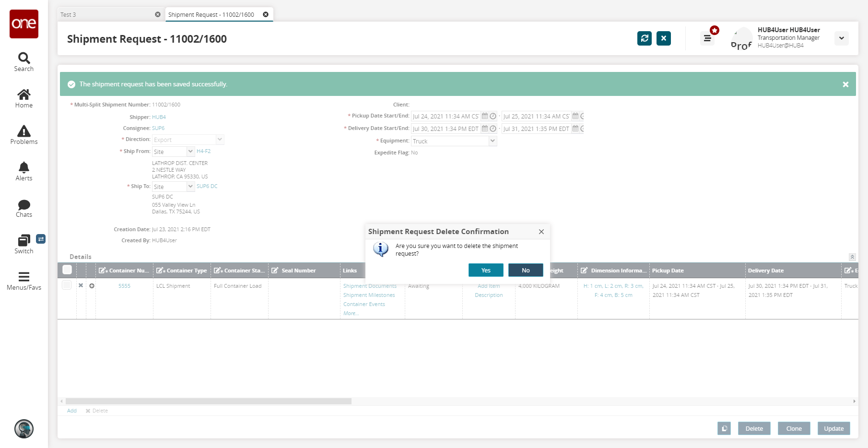Open the More... links entry
Viewport: 868px width, 448px height.
[351, 313]
